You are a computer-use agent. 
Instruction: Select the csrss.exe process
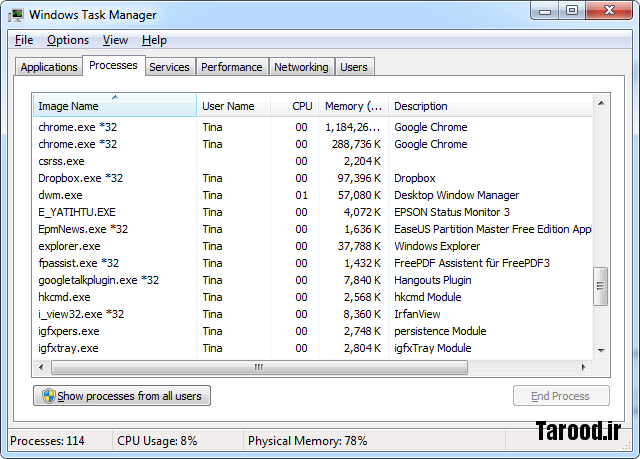313,161
